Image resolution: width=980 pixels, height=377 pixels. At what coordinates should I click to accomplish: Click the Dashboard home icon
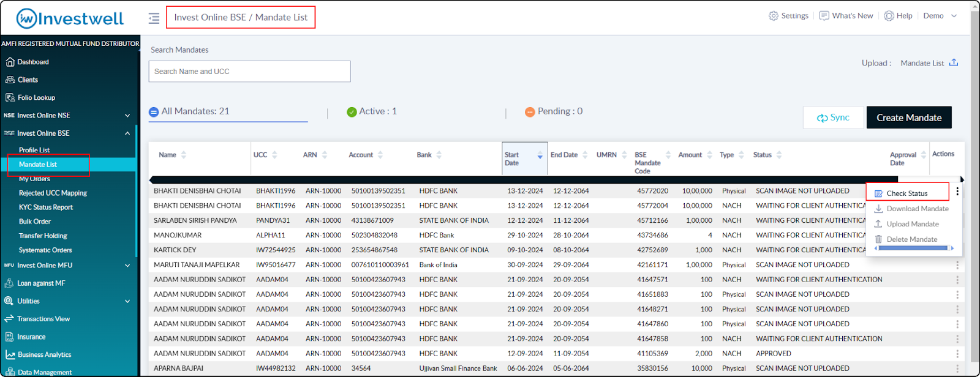10,62
